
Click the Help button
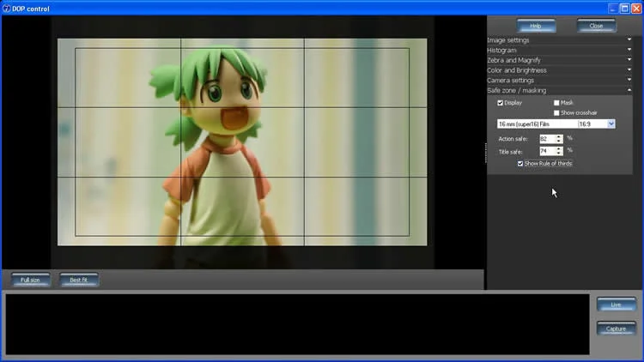536,26
